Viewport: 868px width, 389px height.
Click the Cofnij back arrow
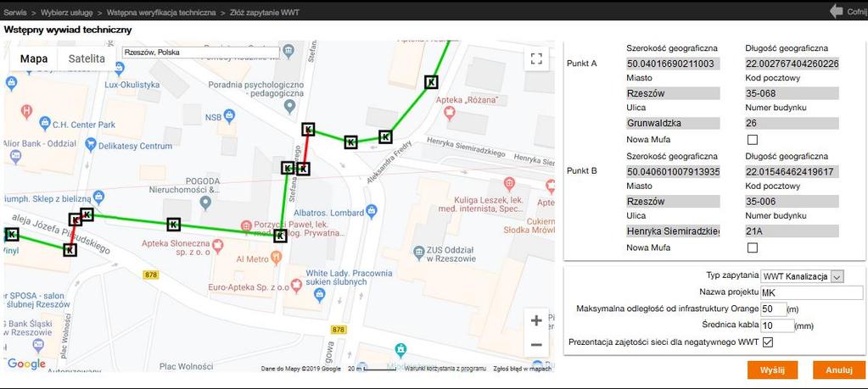[836, 11]
